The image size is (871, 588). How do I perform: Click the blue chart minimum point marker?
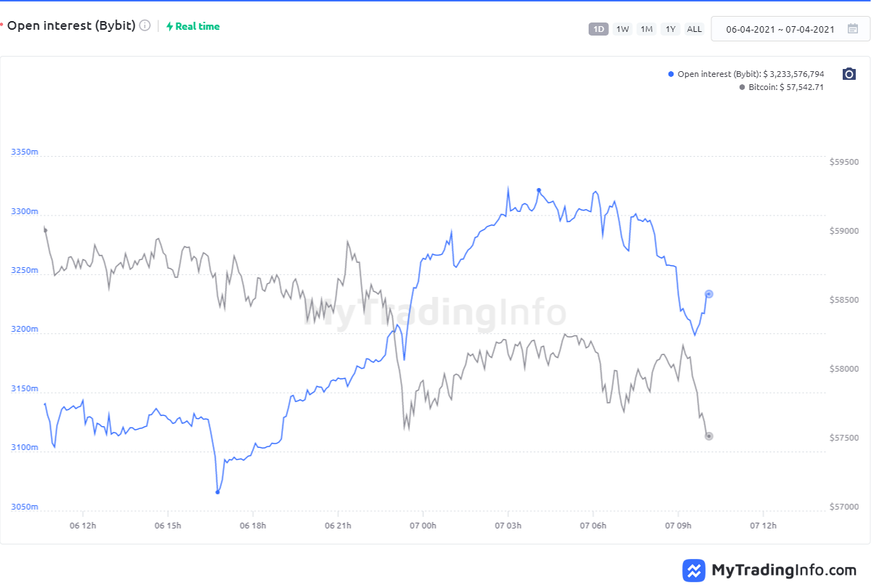point(218,492)
